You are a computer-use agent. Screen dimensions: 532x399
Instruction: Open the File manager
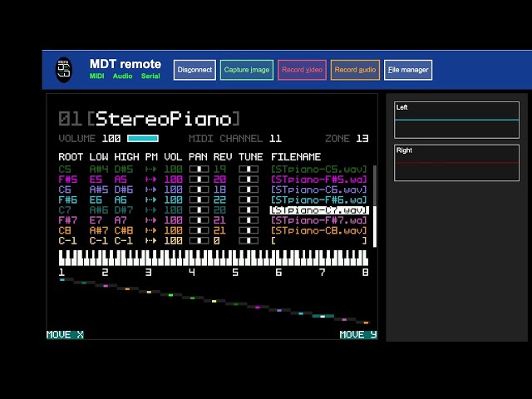[x=408, y=70]
